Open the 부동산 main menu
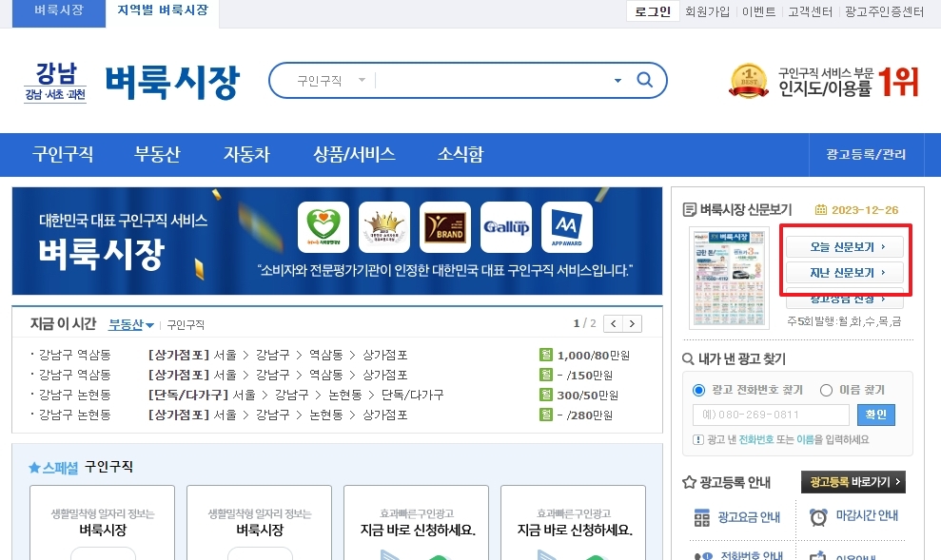The image size is (941, 560). pyautogui.click(x=157, y=154)
